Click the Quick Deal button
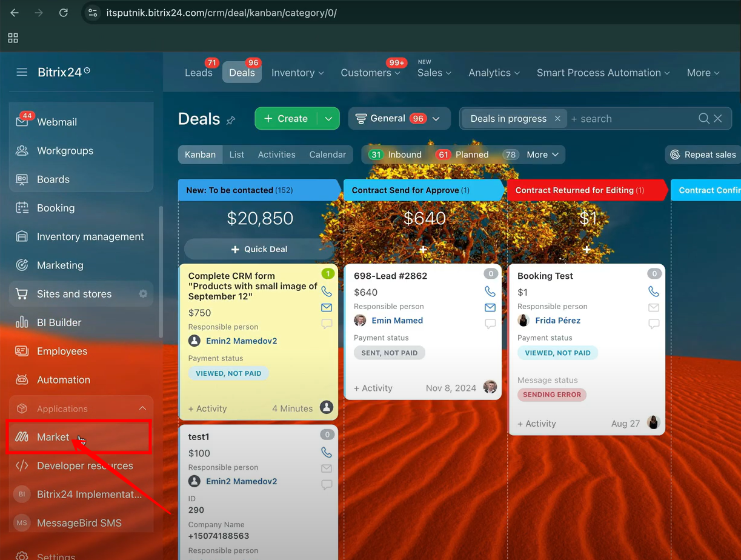Viewport: 741px width, 560px height. point(259,249)
